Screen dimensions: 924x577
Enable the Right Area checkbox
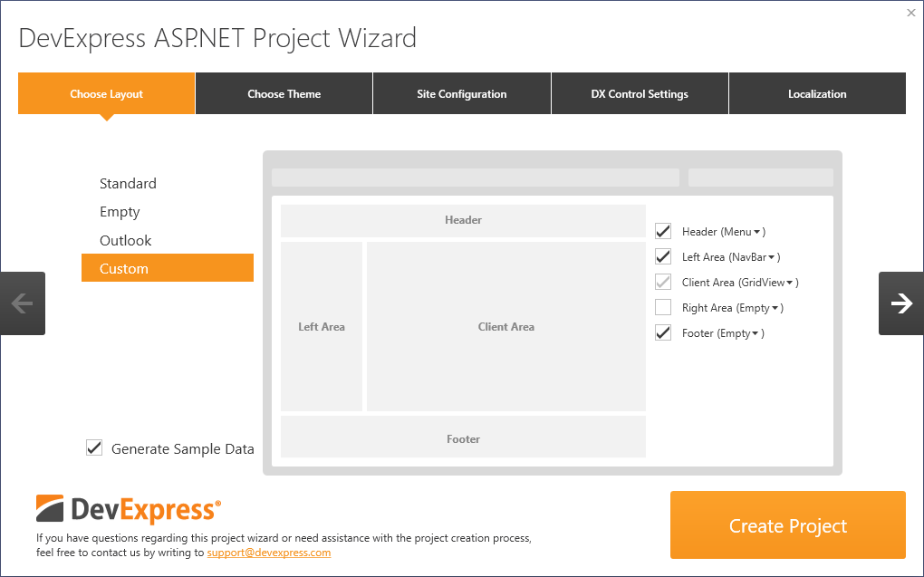tap(662, 307)
